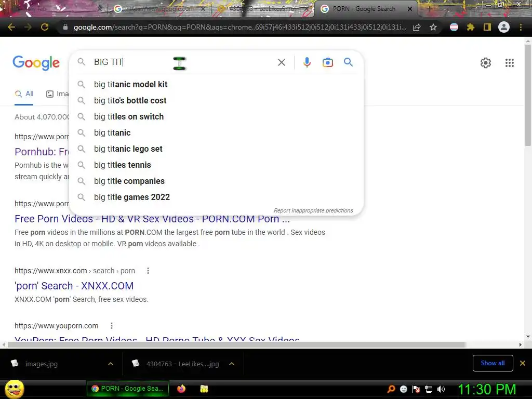Open the Chrome side panel
The width and height of the screenshot is (532, 399).
tap(487, 27)
